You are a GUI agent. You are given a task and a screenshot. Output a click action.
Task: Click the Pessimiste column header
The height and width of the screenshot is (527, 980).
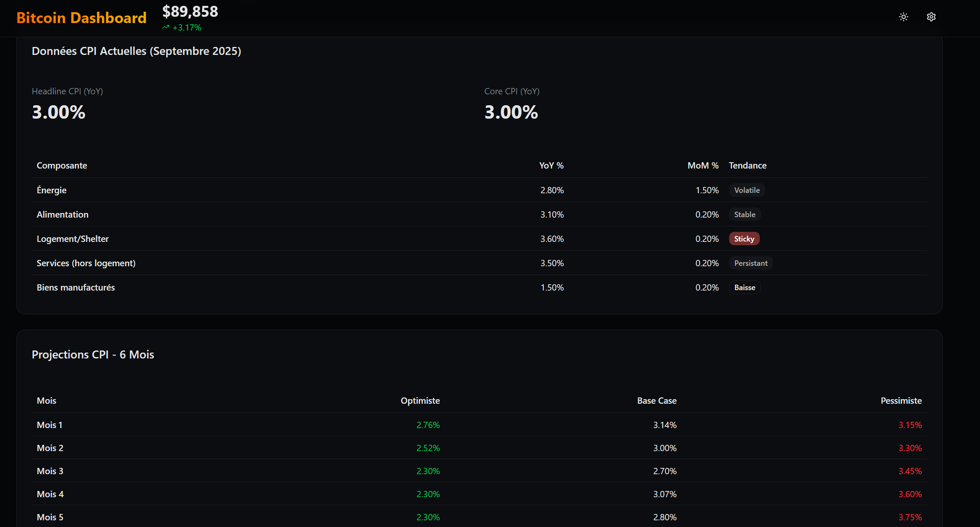pyautogui.click(x=901, y=400)
